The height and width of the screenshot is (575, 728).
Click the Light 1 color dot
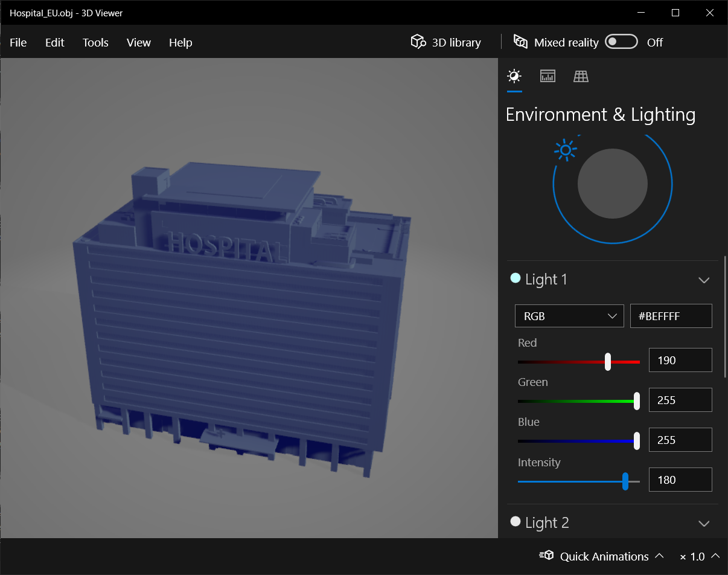pos(516,278)
